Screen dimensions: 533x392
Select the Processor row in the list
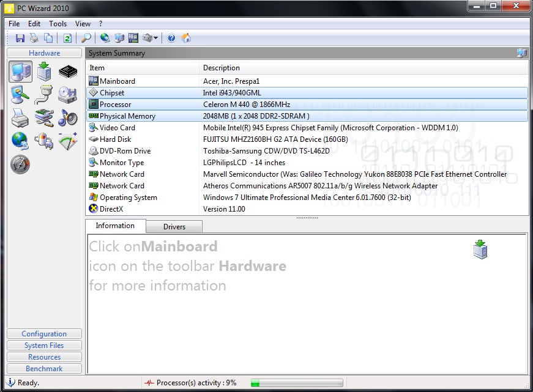[307, 105]
